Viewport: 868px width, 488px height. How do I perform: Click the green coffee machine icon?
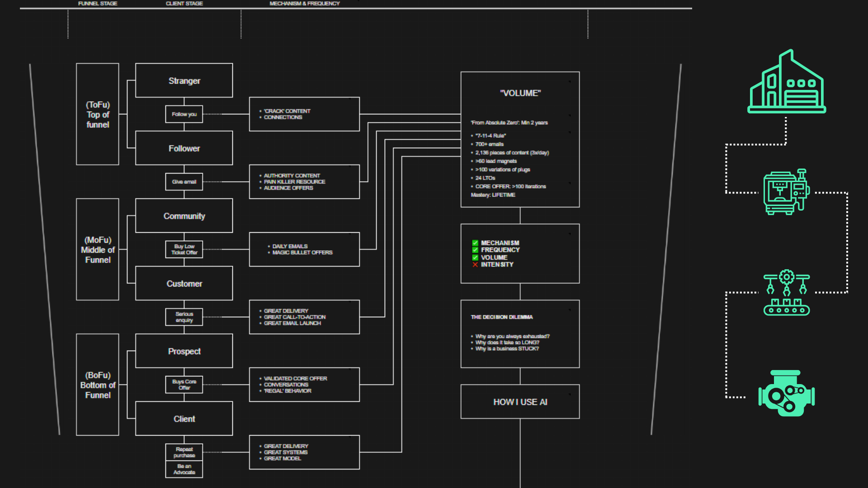786,192
